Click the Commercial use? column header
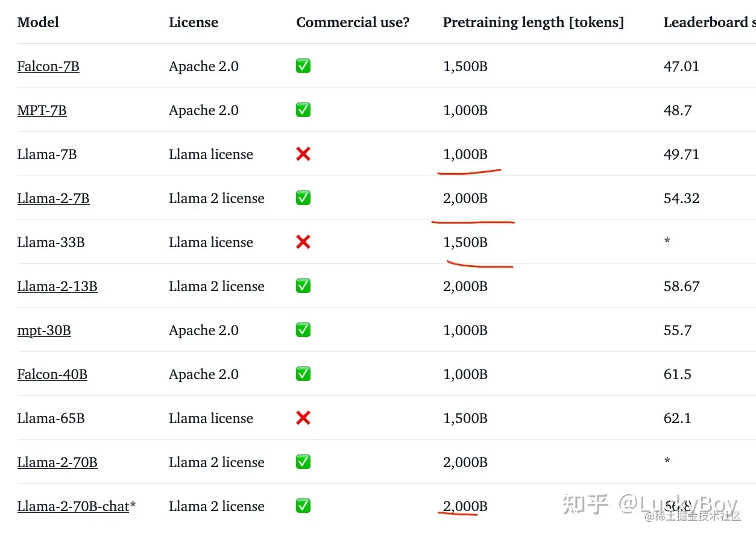The width and height of the screenshot is (756, 537). coord(353,23)
